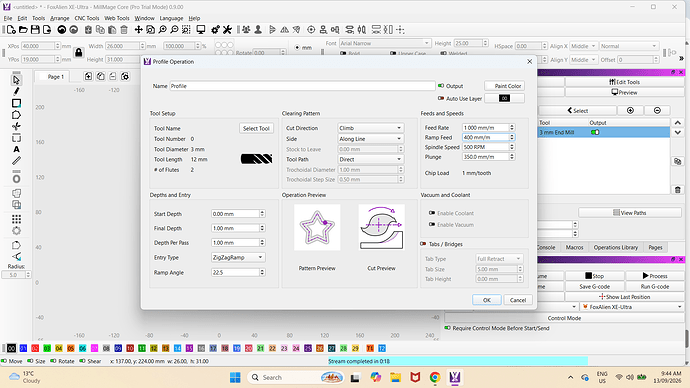This screenshot has height=388, width=690.
Task: Click OK in the Profile Operation dialog
Action: pos(487,300)
